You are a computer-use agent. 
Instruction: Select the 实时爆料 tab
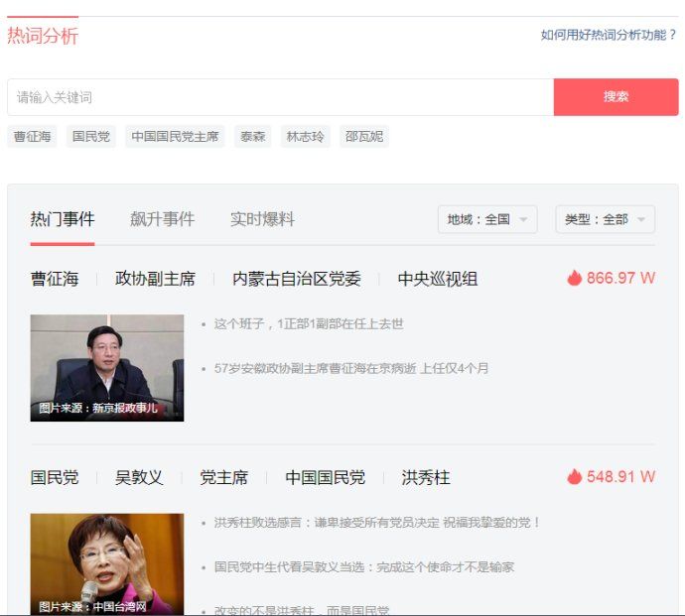pos(262,219)
